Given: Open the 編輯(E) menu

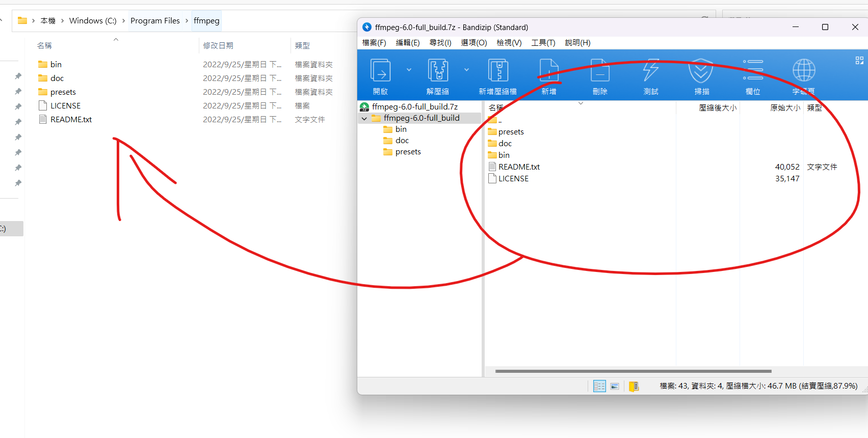Looking at the screenshot, I should [x=408, y=43].
